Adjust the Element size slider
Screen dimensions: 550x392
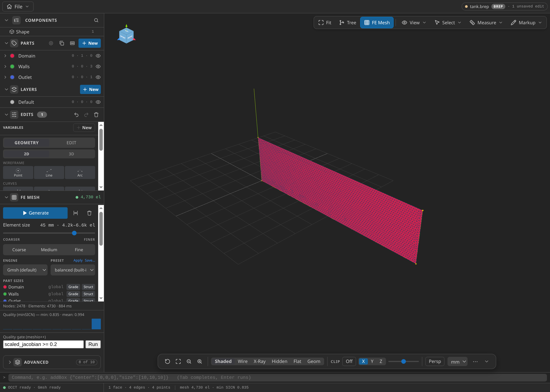coord(49,233)
